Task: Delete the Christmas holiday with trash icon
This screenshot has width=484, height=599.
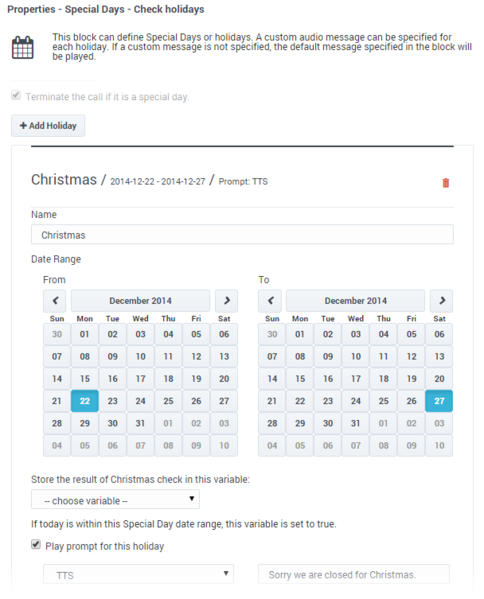Action: (445, 183)
